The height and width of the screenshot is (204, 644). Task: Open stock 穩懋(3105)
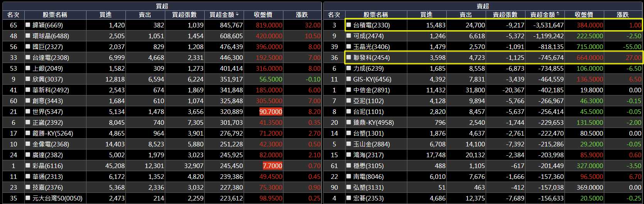coord(368,166)
